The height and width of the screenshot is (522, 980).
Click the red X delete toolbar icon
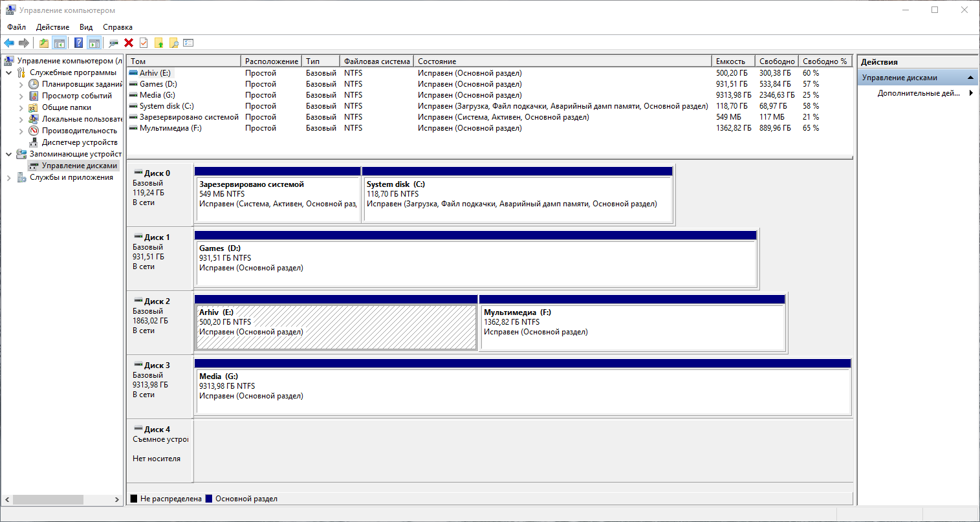click(129, 43)
